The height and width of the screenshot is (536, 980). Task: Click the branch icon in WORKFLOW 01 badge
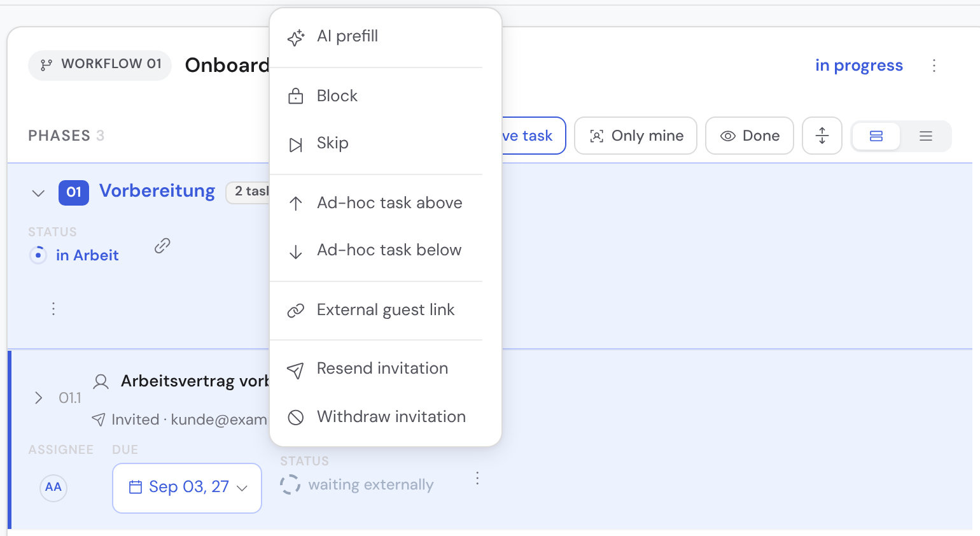[x=46, y=65]
